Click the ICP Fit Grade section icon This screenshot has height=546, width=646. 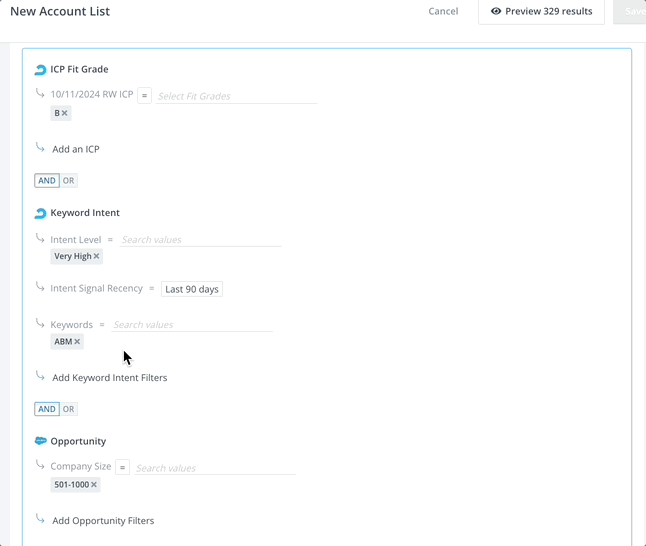point(40,70)
